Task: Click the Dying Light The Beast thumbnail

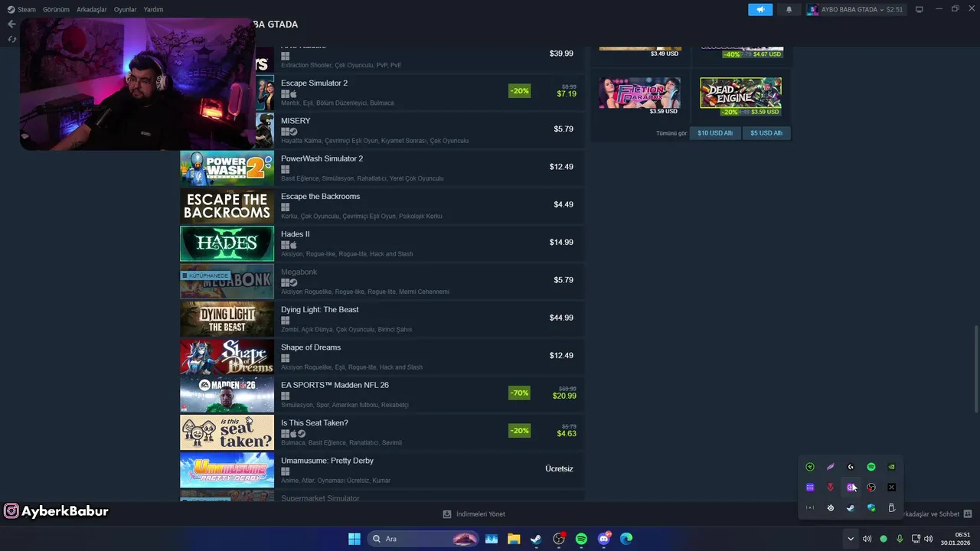Action: [x=227, y=319]
